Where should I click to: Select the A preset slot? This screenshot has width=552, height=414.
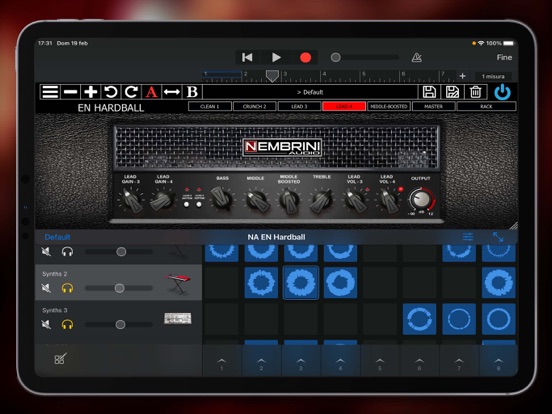pos(151,92)
